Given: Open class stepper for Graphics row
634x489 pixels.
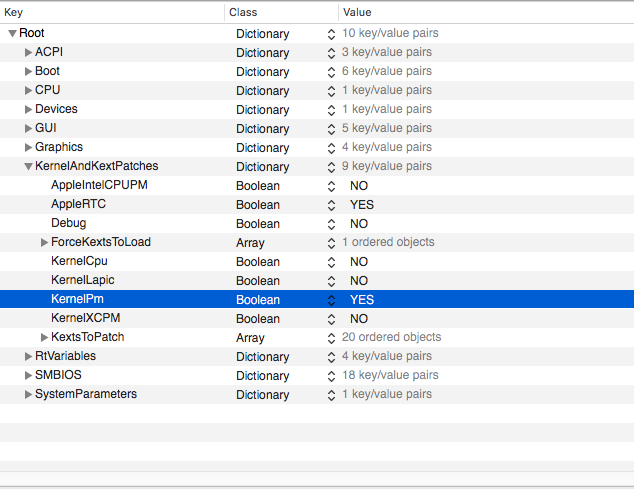Looking at the screenshot, I should click(331, 148).
